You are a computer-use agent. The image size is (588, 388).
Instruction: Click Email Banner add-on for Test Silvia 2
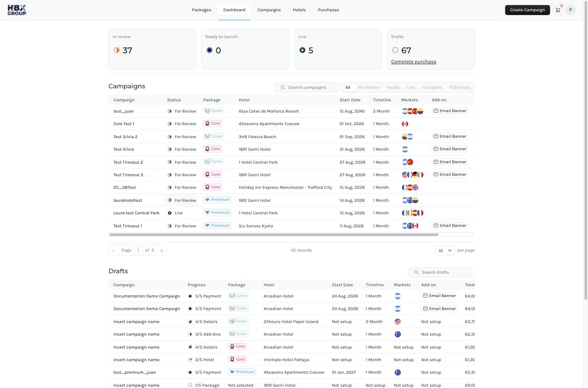pyautogui.click(x=450, y=136)
